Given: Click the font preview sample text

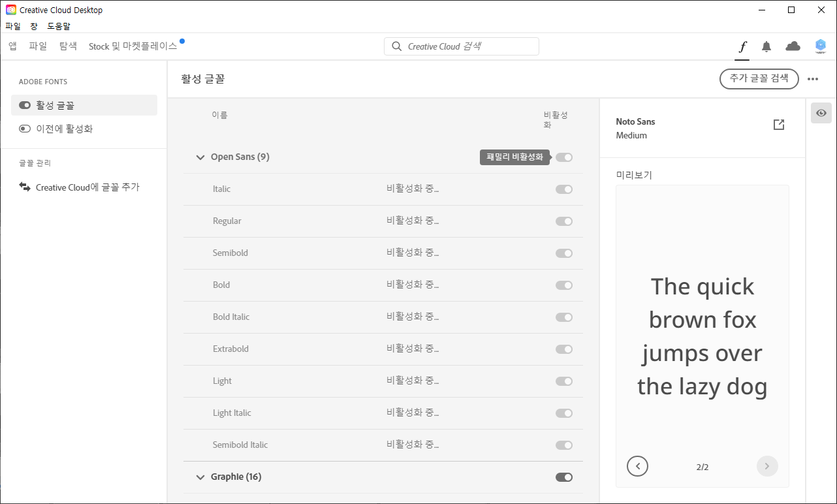Looking at the screenshot, I should pyautogui.click(x=703, y=336).
